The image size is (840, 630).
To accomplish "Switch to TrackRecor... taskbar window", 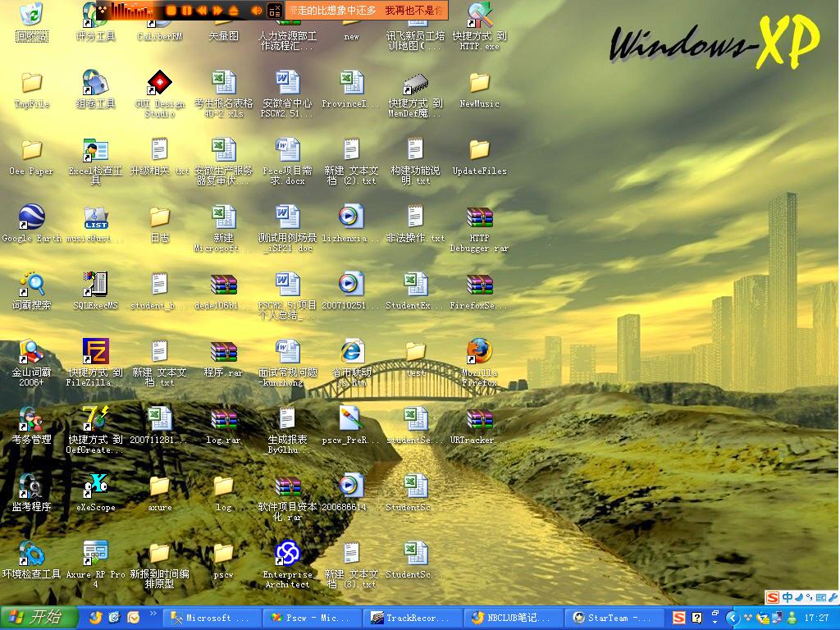I will [413, 618].
